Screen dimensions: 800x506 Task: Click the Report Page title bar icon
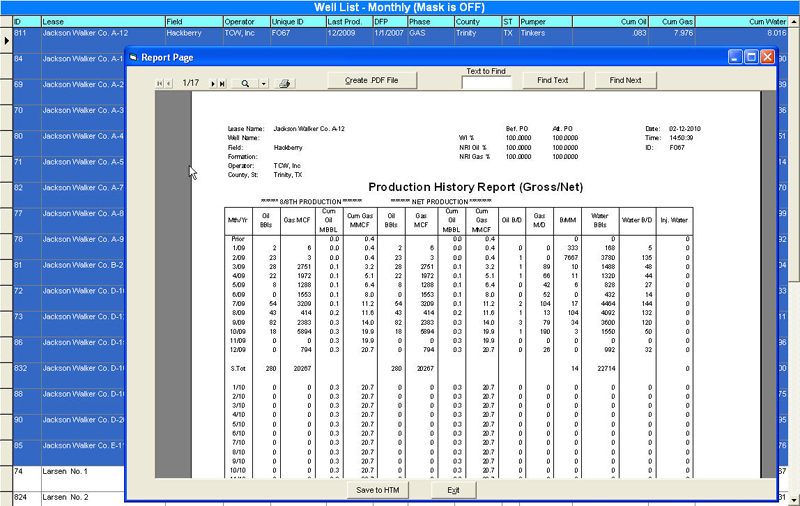click(x=133, y=57)
